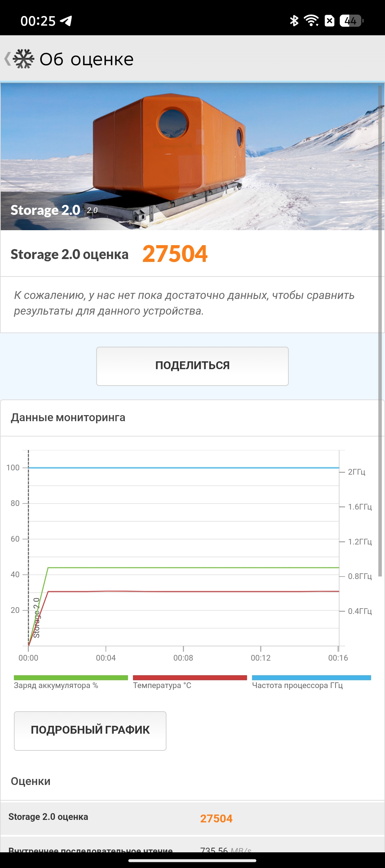Tap the Storage 2.0 marker line on chart
385x868 pixels.
(29, 548)
